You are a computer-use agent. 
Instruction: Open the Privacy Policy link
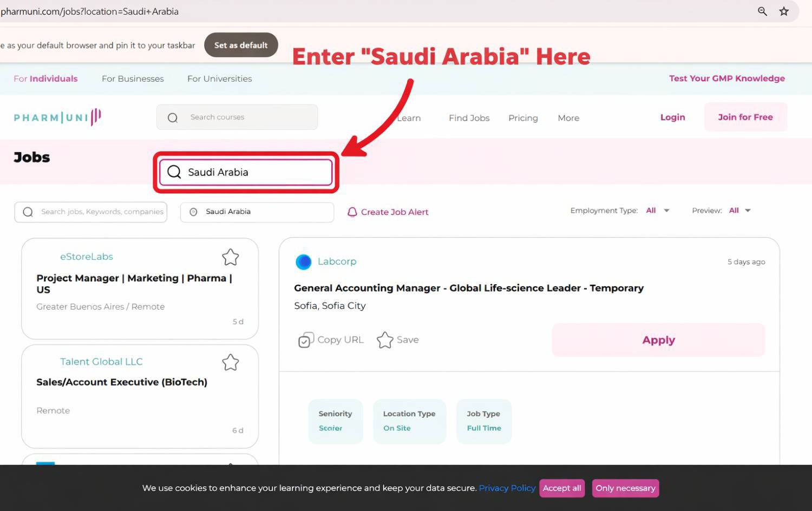507,488
